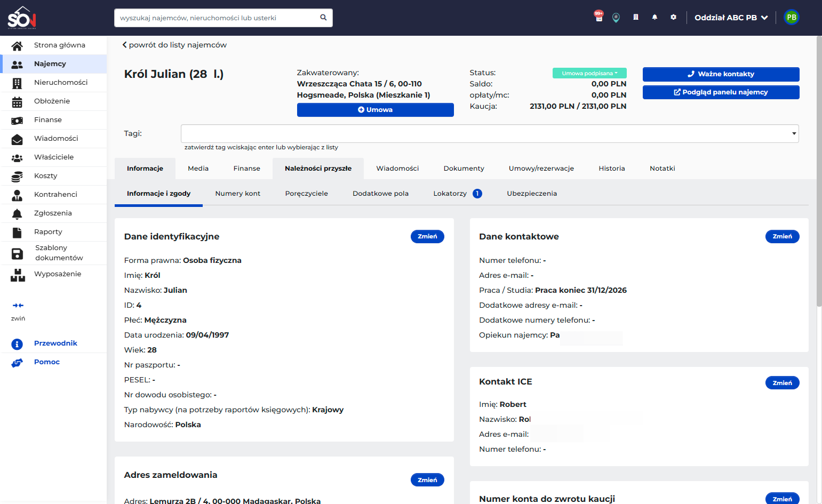Open the Umowa podpisana status dropdown
Viewport: 822px width, 504px height.
pyautogui.click(x=589, y=73)
